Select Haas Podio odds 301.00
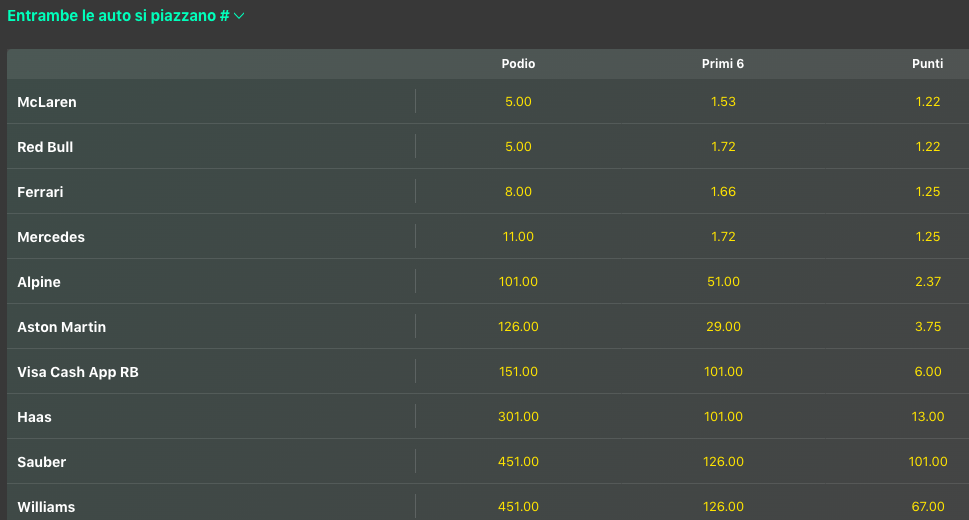 (518, 417)
